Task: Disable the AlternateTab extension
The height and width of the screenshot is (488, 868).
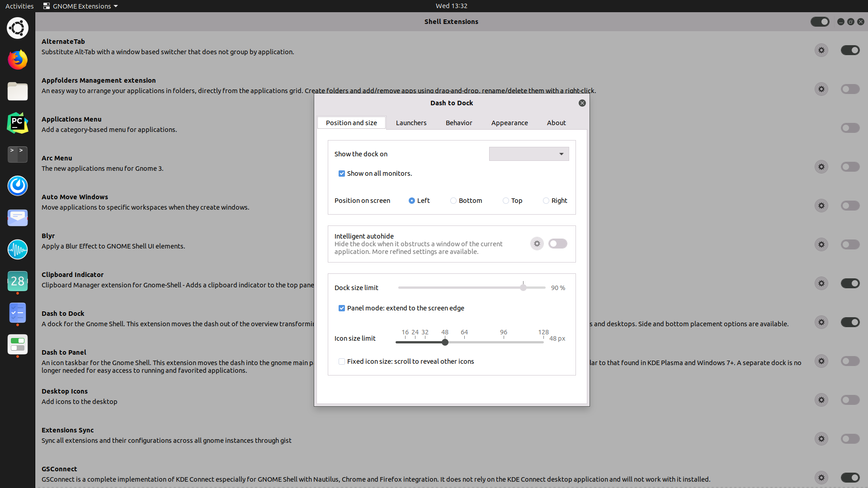Action: pos(850,50)
